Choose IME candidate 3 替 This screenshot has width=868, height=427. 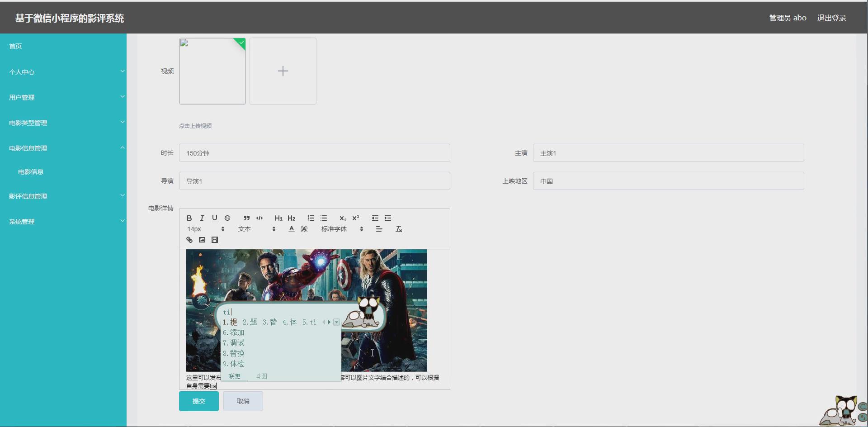point(270,322)
